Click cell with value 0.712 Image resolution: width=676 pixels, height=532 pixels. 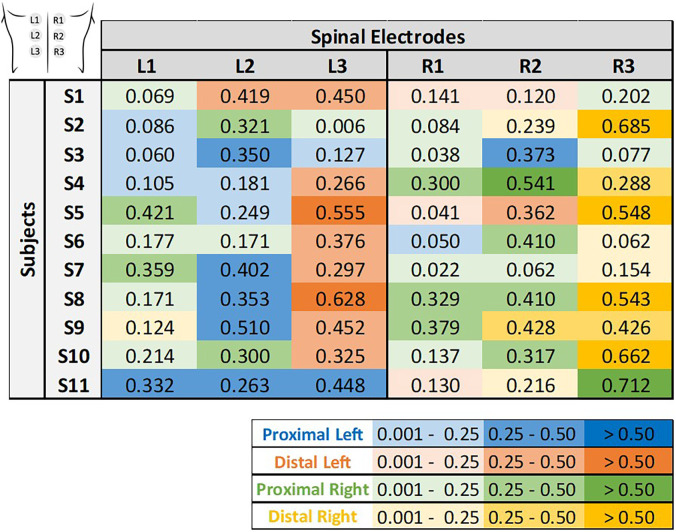coord(625,384)
